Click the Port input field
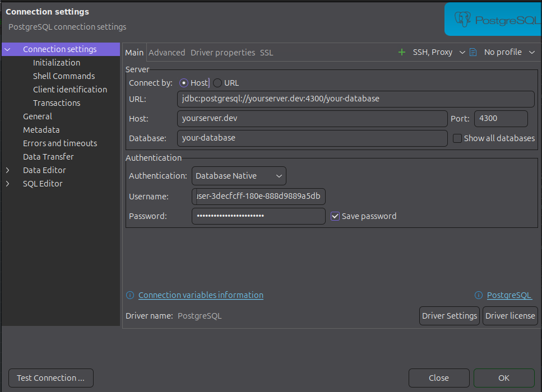The image size is (542, 392). [x=501, y=119]
